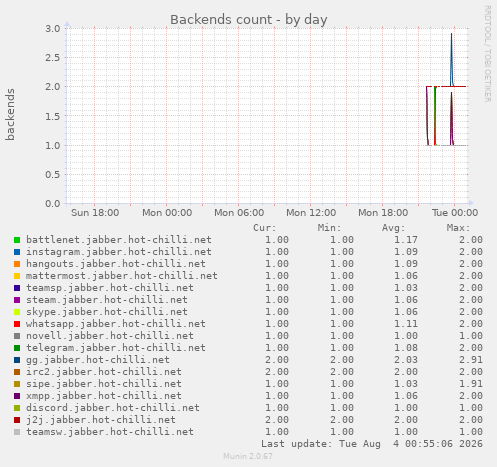This screenshot has height=467, width=497.
Task: Click the Cur: column header
Action: pos(265,228)
